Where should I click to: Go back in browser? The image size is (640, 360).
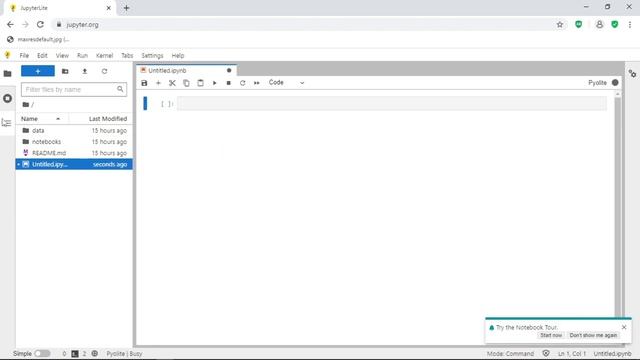pos(10,24)
